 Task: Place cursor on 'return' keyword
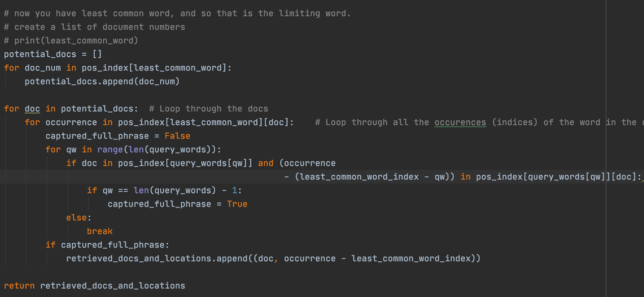[x=19, y=286]
